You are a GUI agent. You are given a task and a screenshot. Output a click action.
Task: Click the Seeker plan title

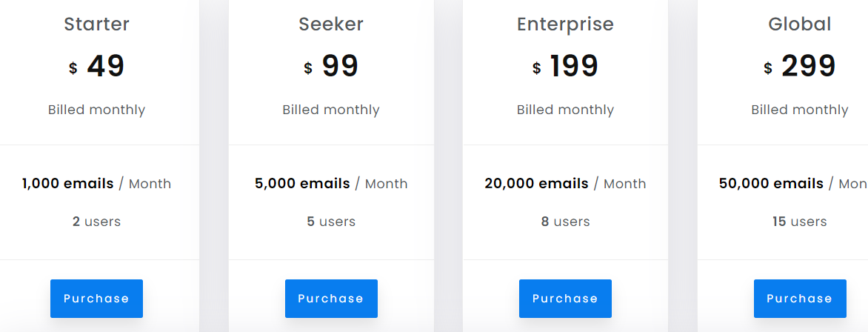(x=331, y=24)
